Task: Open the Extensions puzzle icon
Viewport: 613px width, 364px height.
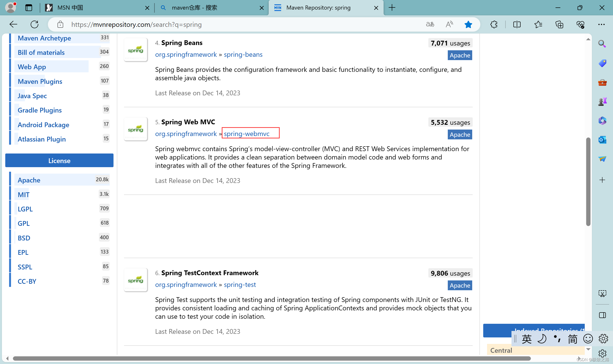Action: coord(494,24)
